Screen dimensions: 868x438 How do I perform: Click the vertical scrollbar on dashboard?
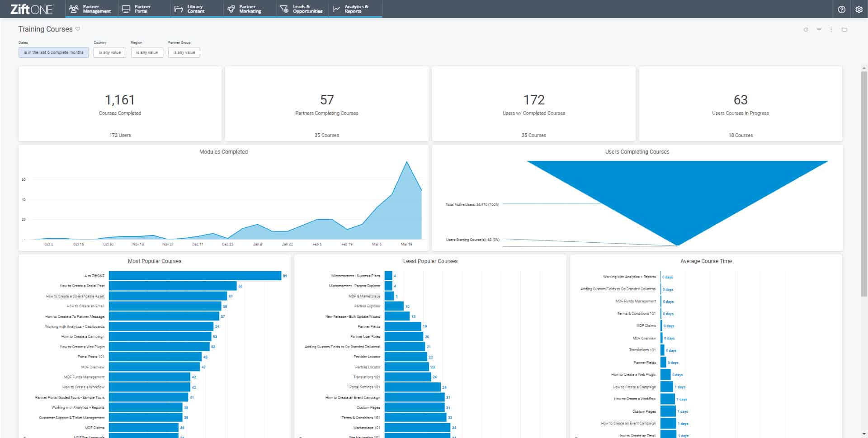(x=864, y=181)
